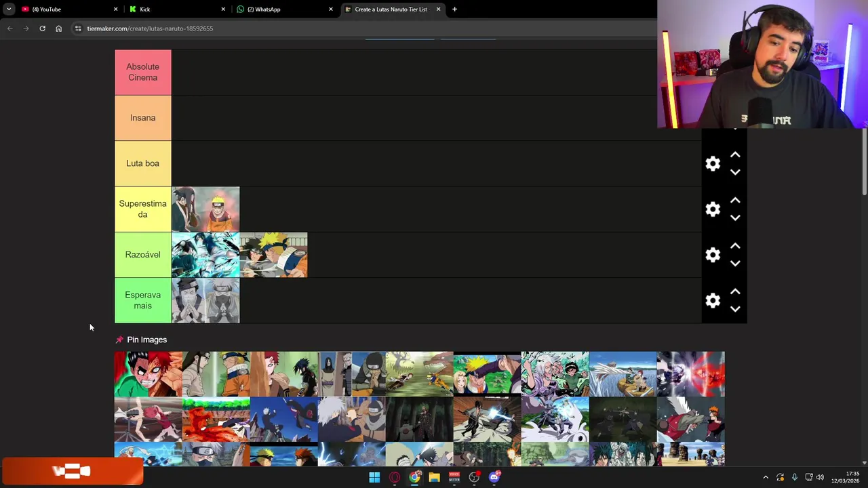Image resolution: width=868 pixels, height=488 pixels.
Task: Go forward in browser history
Action: [x=26, y=28]
